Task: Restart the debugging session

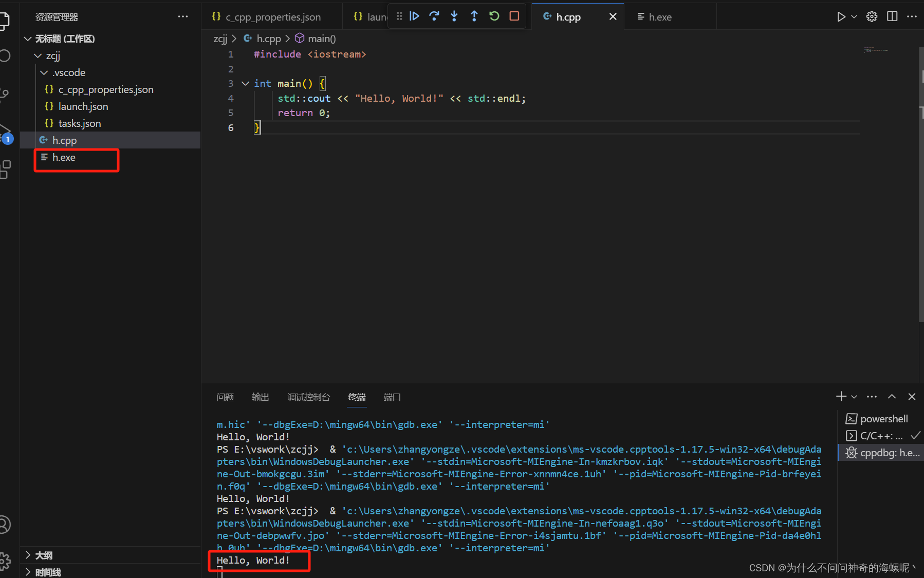Action: [494, 16]
